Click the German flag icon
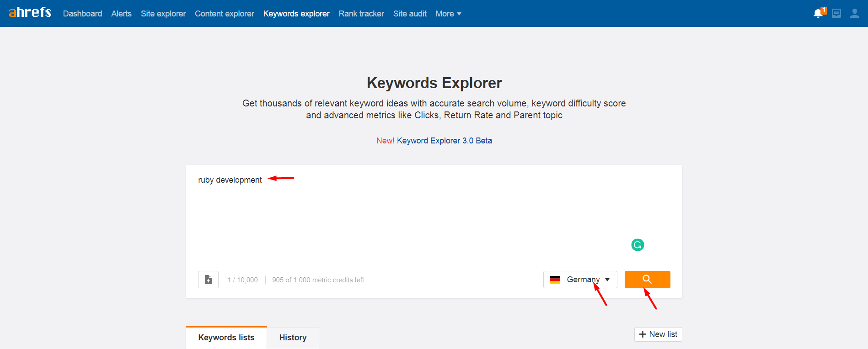Viewport: 868px width, 349px height. [555, 280]
